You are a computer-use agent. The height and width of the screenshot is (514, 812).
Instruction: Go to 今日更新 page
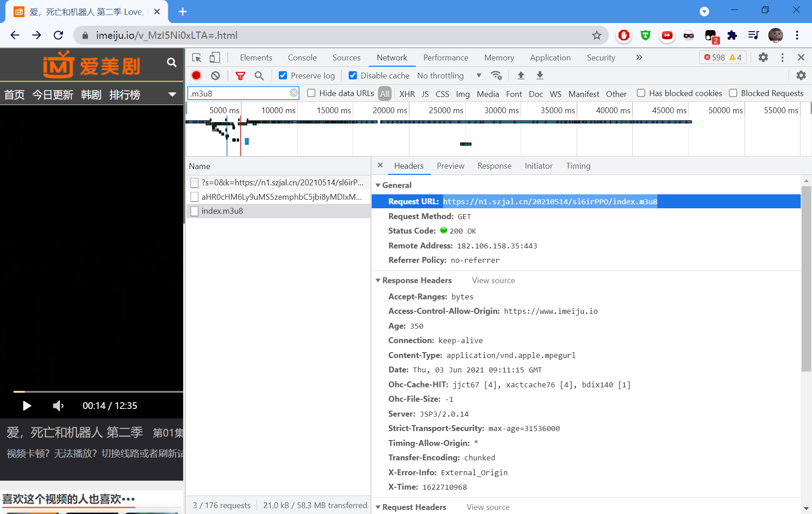(x=53, y=95)
